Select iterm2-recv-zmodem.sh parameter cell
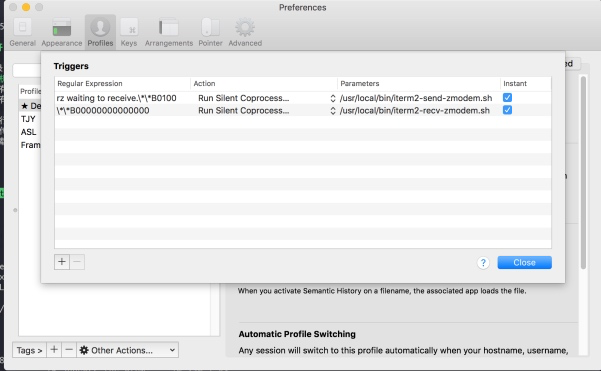The image size is (601, 371). pos(415,111)
